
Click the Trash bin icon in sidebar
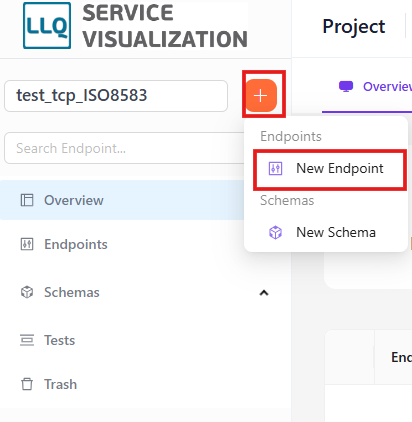[27, 384]
